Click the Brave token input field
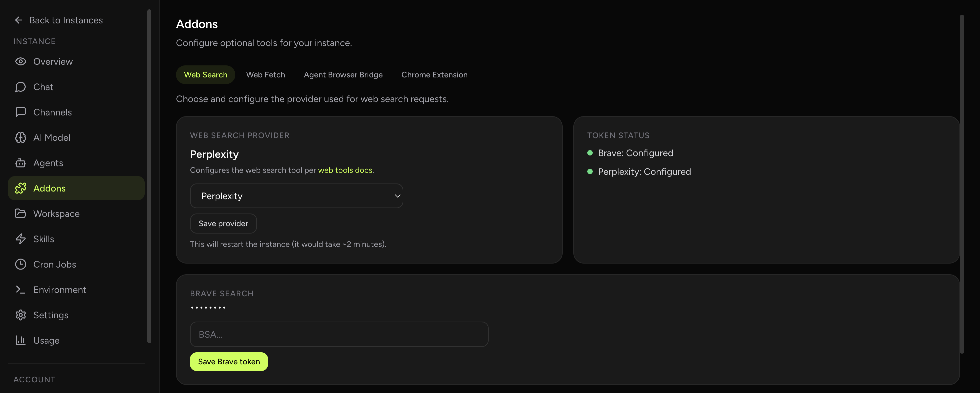 pyautogui.click(x=339, y=334)
